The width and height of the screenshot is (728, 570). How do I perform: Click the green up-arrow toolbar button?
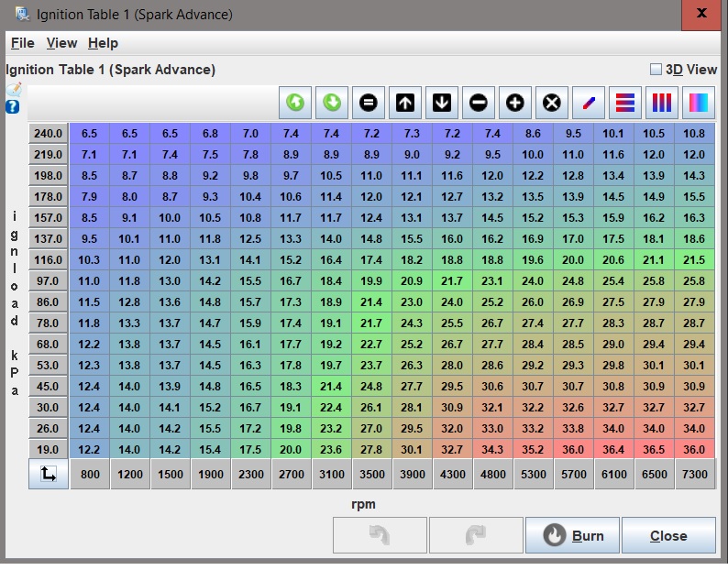(x=295, y=103)
